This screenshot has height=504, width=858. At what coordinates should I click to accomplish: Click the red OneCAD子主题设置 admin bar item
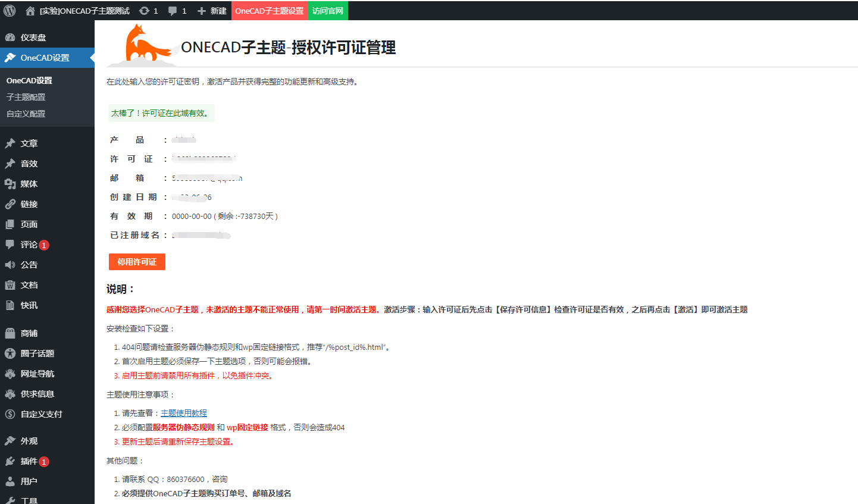270,11
